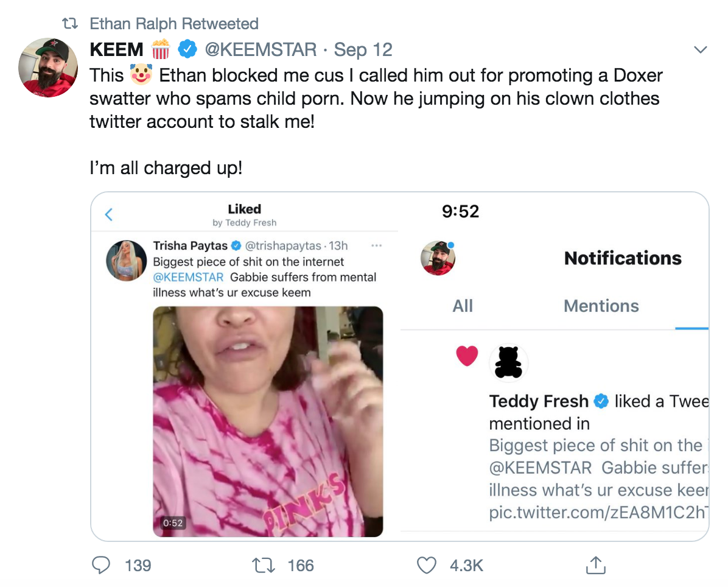This screenshot has width=728, height=587.
Task: Switch to the Mentions tab
Action: (601, 306)
